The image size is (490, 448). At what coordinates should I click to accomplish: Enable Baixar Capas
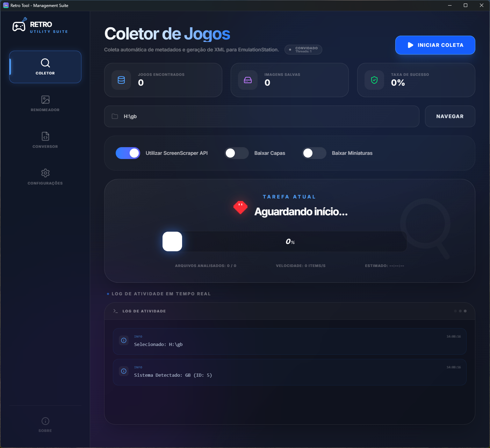tap(237, 153)
